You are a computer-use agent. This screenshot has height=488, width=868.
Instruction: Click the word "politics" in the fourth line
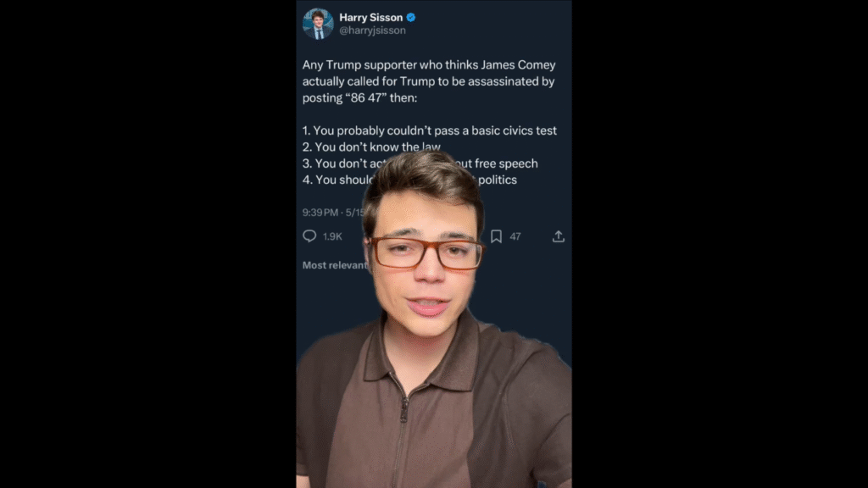coord(498,180)
